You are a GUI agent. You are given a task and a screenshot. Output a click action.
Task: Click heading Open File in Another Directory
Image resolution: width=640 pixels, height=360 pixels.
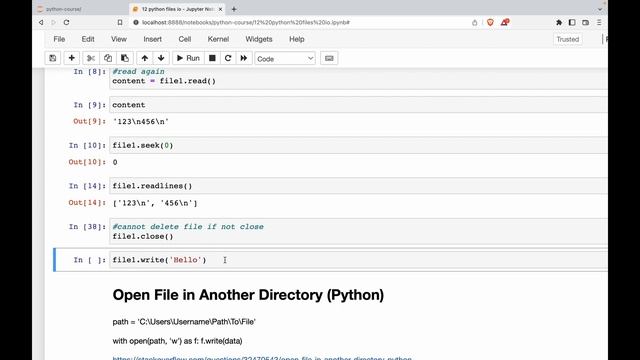248,295
